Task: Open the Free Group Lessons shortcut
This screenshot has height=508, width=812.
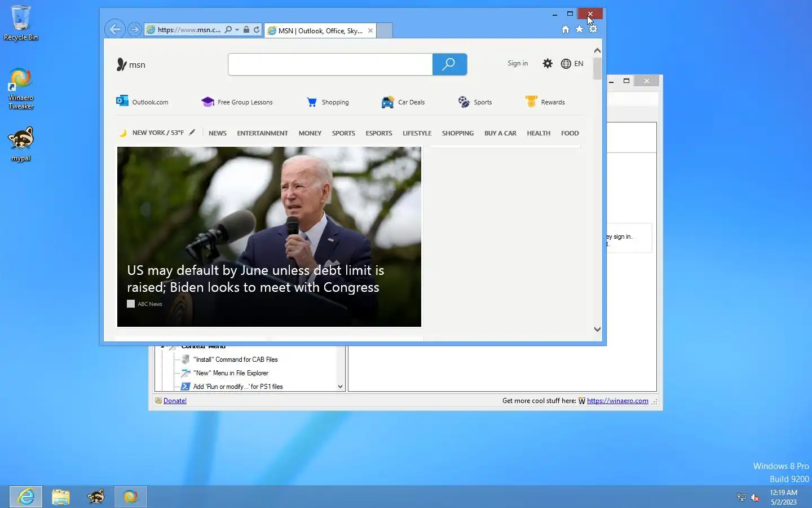Action: click(237, 102)
